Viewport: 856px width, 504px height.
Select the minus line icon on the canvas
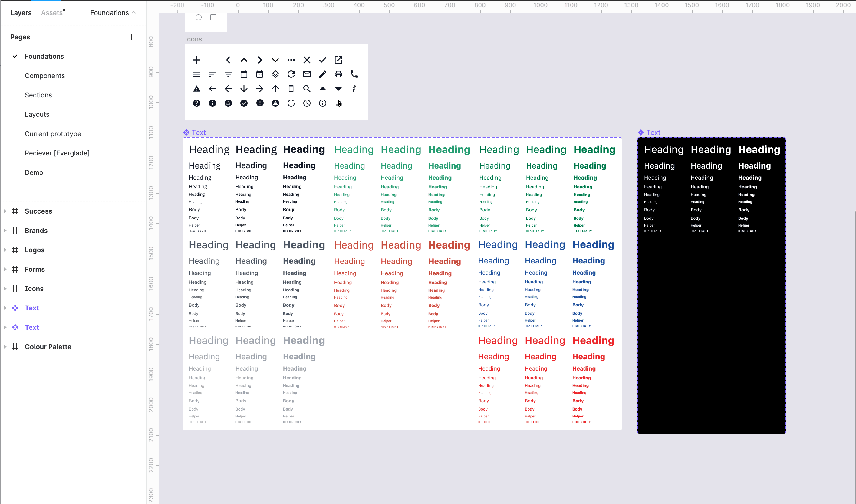pos(212,60)
